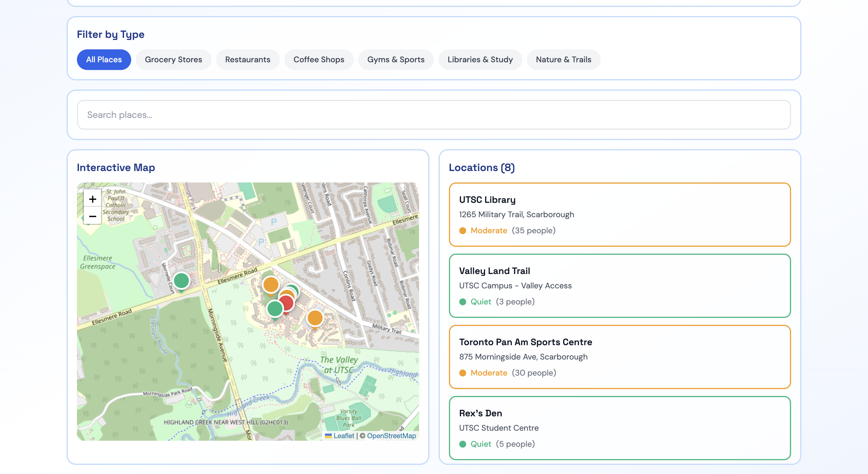Filter by Nature & Trails
The width and height of the screenshot is (868, 474).
[563, 60]
